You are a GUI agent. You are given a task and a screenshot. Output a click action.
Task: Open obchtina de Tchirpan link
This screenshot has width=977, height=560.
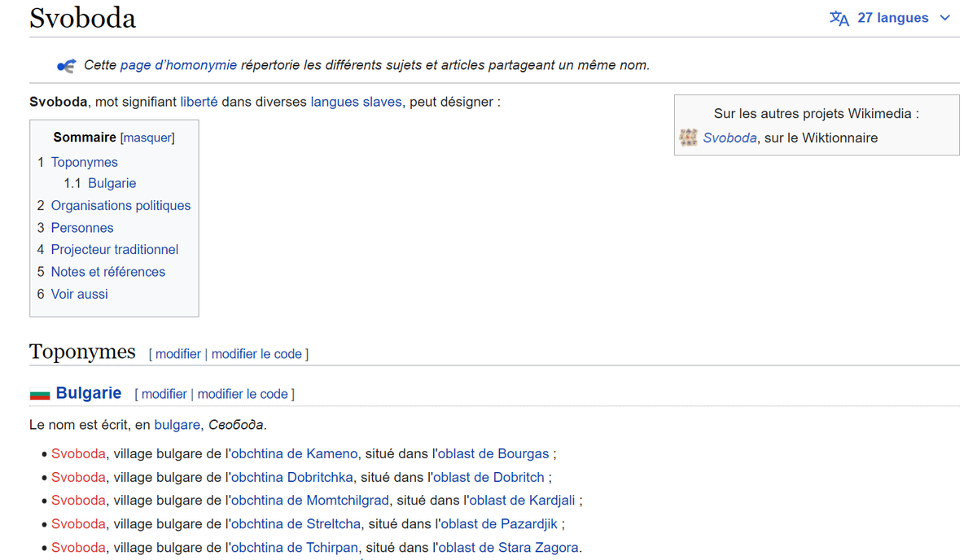click(295, 547)
